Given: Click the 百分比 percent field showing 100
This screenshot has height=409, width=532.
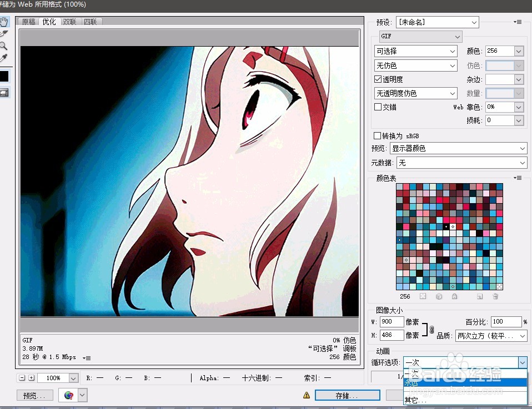Looking at the screenshot, I should point(506,321).
